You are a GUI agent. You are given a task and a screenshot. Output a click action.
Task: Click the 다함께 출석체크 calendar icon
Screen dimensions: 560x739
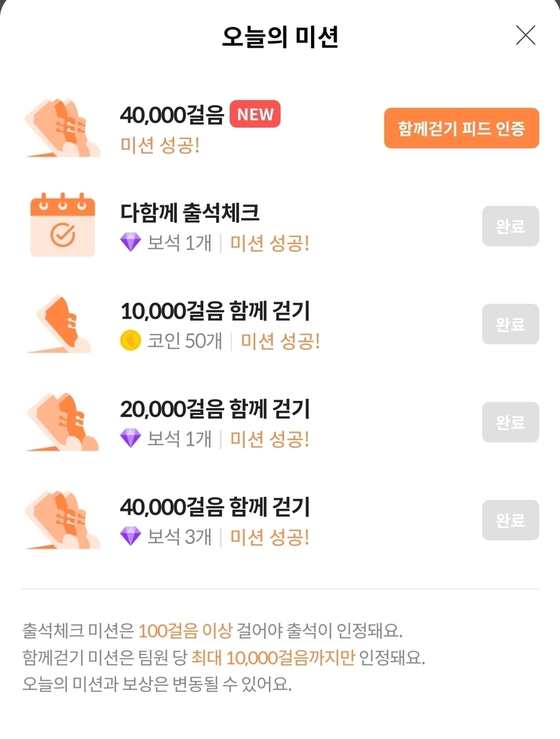(x=62, y=225)
